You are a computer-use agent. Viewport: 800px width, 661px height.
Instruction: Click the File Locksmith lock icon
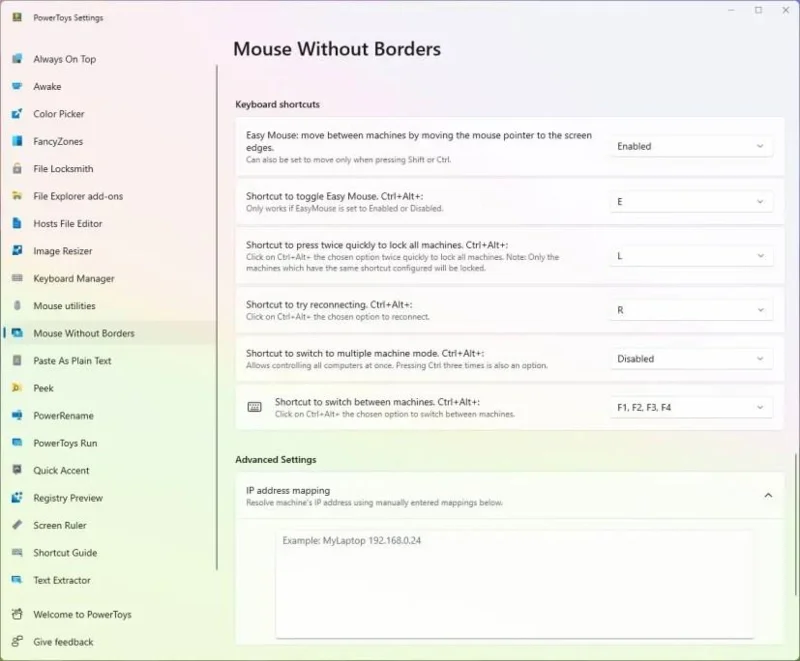coord(17,169)
